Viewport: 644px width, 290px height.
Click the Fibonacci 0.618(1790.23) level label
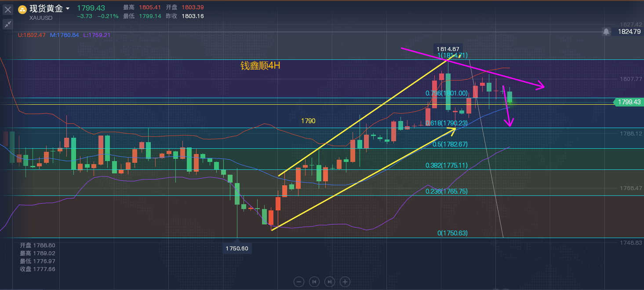click(447, 124)
